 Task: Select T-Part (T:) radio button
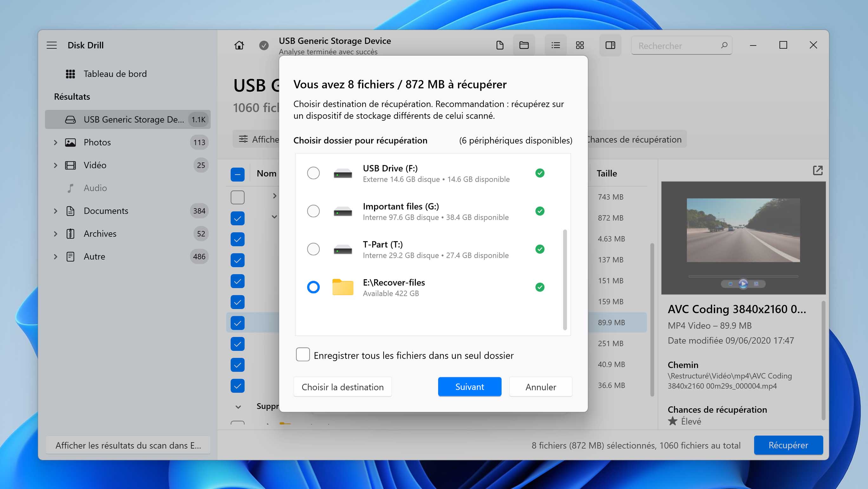click(x=313, y=249)
